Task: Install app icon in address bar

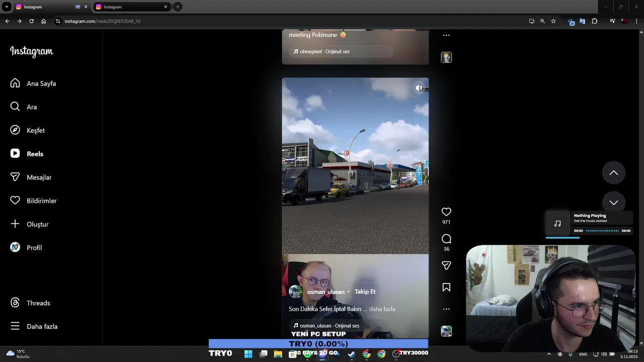Action: click(532, 21)
